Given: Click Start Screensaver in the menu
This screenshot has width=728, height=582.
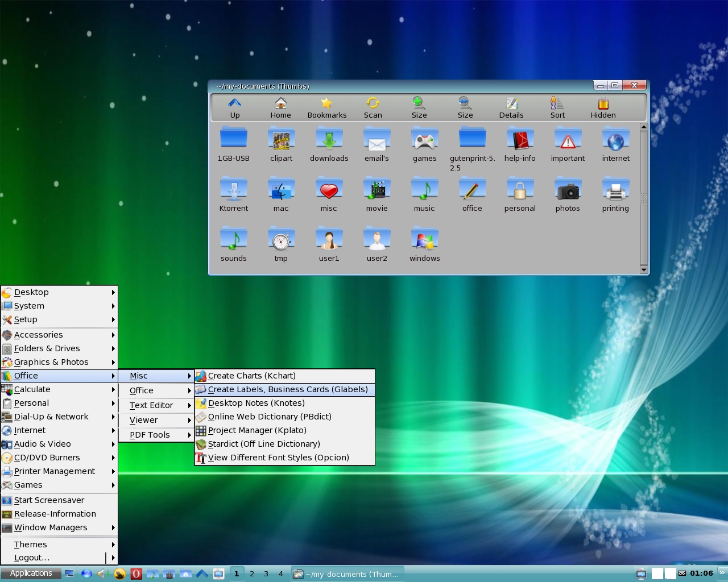Looking at the screenshot, I should click(x=59, y=500).
